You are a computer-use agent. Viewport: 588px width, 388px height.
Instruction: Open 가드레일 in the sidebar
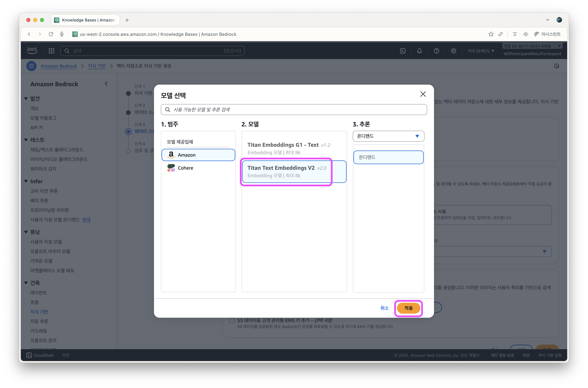(39, 331)
